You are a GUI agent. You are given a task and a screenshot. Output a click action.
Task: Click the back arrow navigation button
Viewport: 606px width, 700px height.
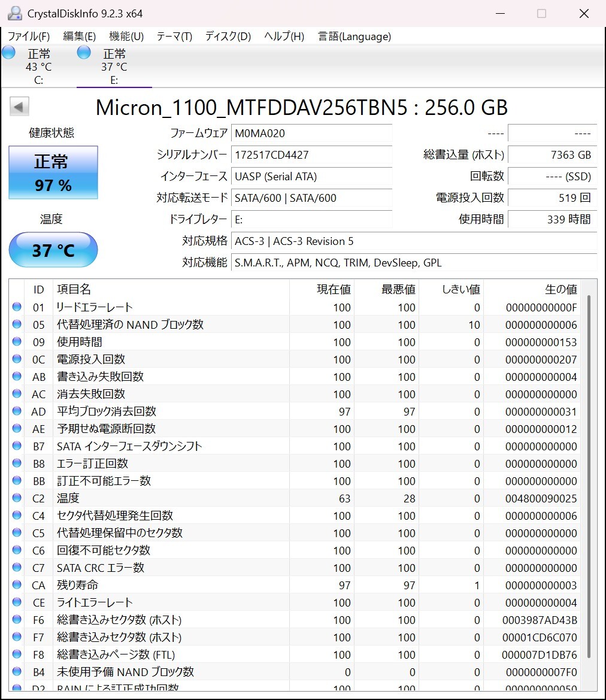[19, 106]
